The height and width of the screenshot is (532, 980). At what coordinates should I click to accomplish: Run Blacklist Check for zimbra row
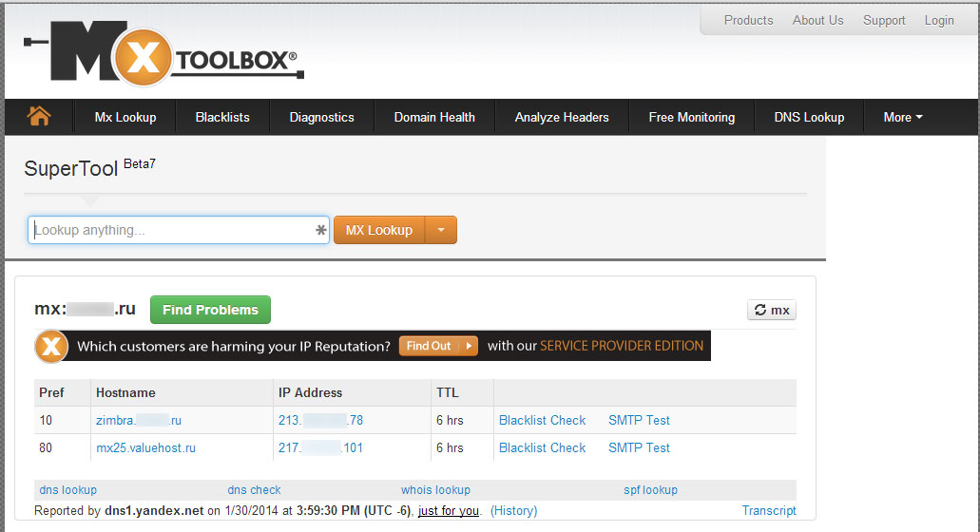(x=543, y=420)
